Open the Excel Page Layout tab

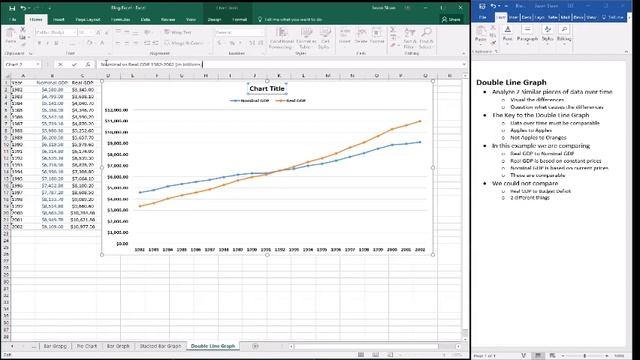click(x=87, y=19)
